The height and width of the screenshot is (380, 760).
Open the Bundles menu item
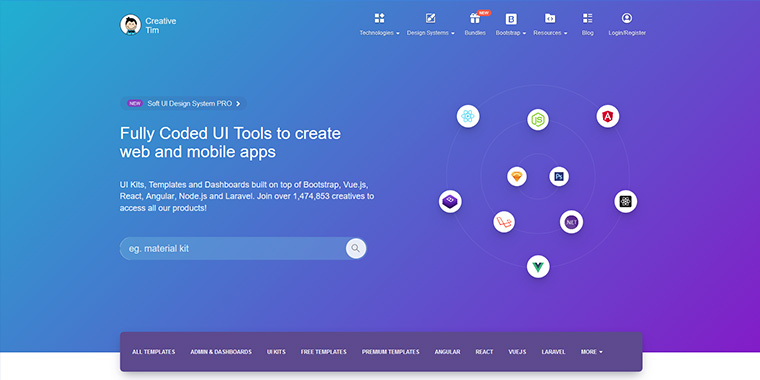pyautogui.click(x=475, y=33)
